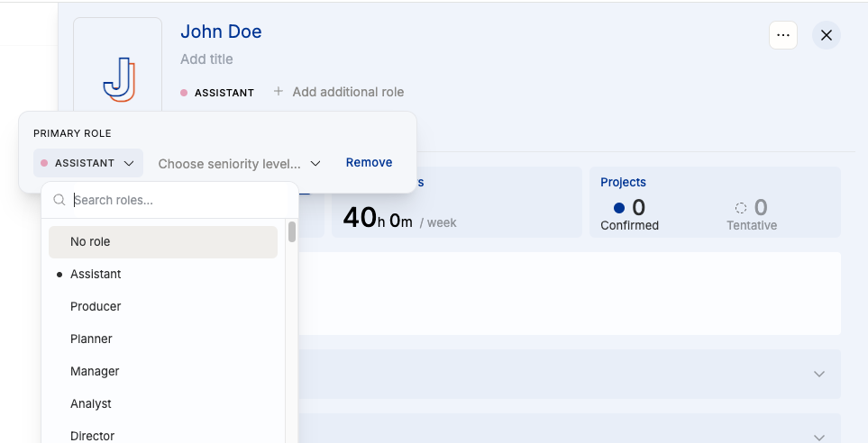Screen dimensions: 868x443
Task: Click the plus icon to add additional role
Action: pyautogui.click(x=279, y=92)
